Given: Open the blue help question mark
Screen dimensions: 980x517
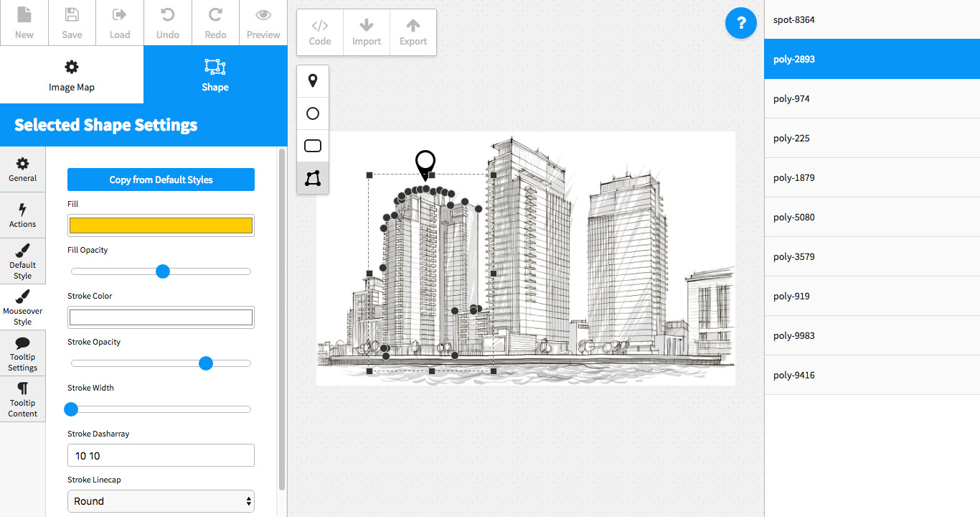Looking at the screenshot, I should [x=741, y=23].
